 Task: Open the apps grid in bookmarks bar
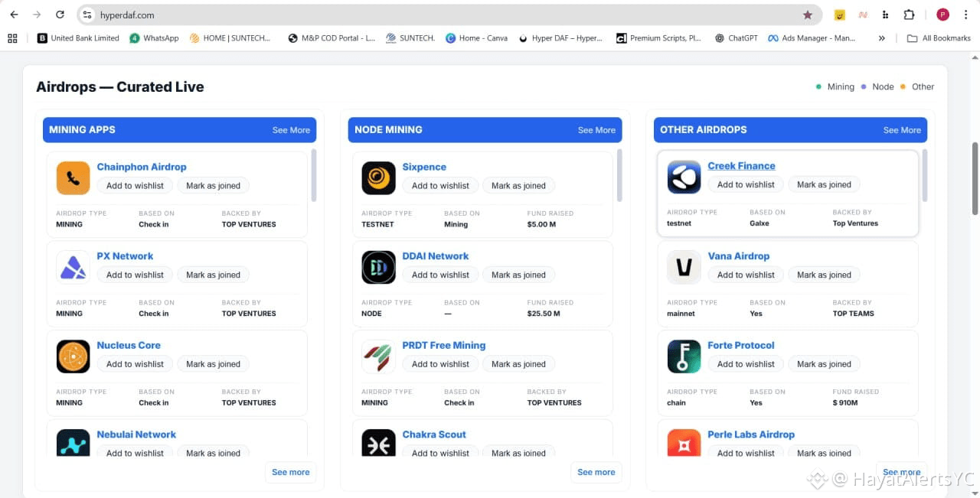point(12,37)
